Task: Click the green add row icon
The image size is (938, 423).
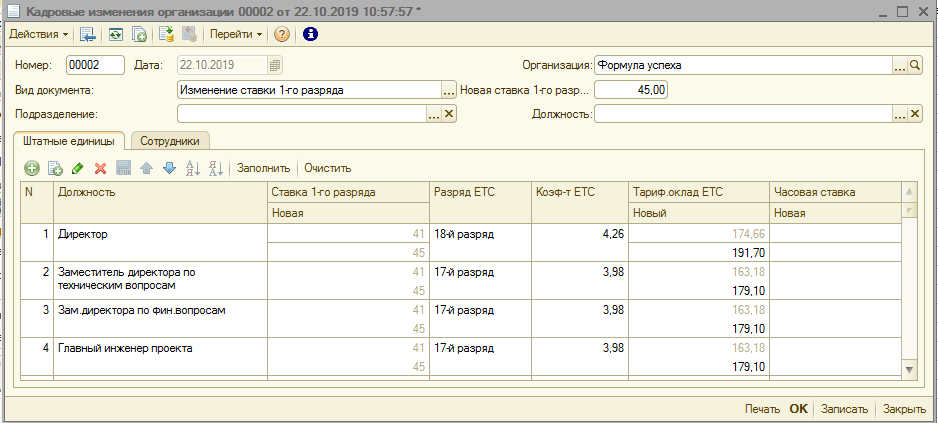Action: coord(31,168)
